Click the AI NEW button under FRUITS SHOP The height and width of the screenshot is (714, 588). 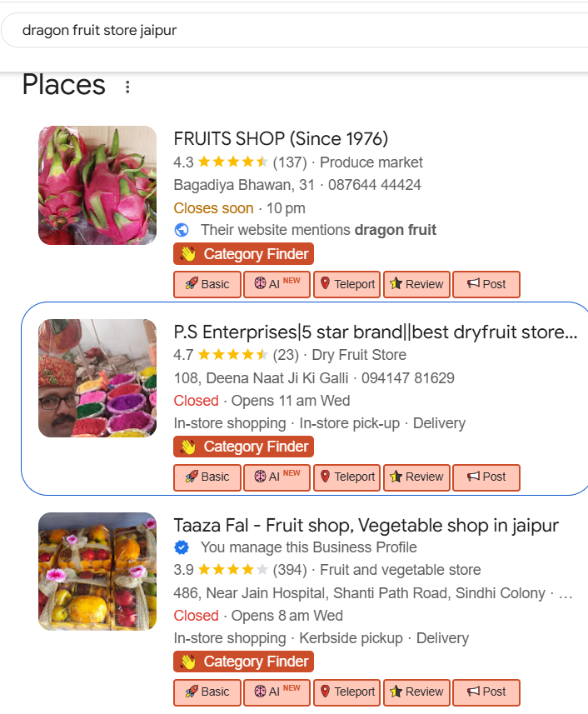click(277, 284)
